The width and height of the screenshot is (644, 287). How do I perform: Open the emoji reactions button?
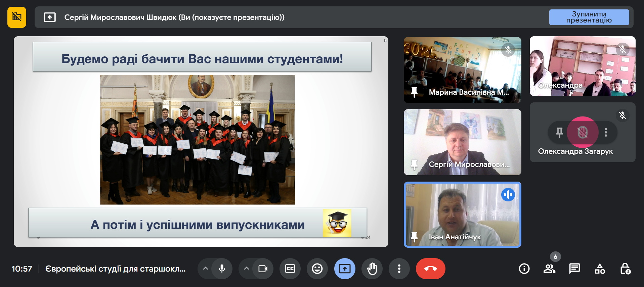click(x=317, y=269)
